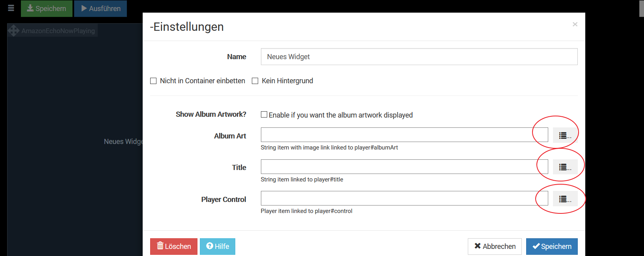The image size is (644, 256).
Task: Toggle Nicht in Container einbetten checkbox
Action: 153,81
